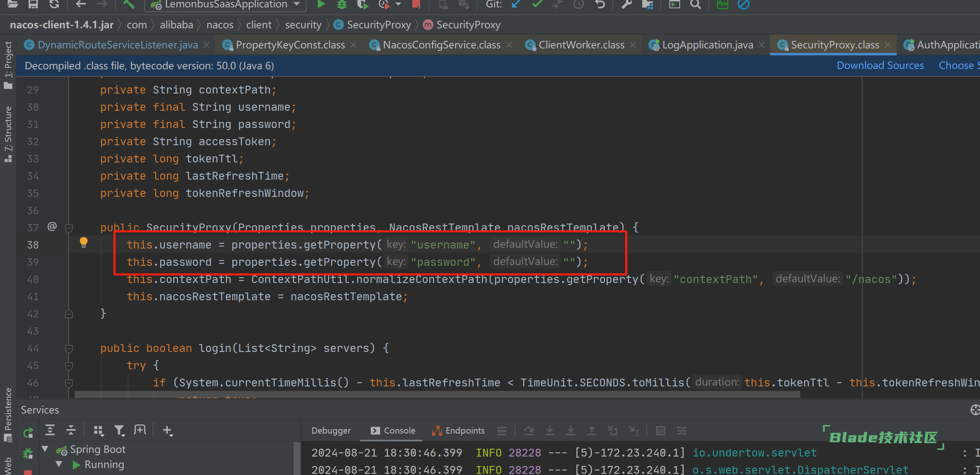Screen dimensions: 980x475
Task: Git update project with the blue arrow
Action: [516, 4]
